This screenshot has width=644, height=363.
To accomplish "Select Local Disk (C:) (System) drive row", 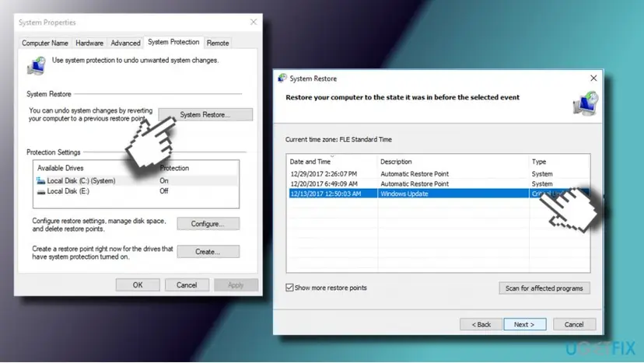I will click(x=137, y=180).
